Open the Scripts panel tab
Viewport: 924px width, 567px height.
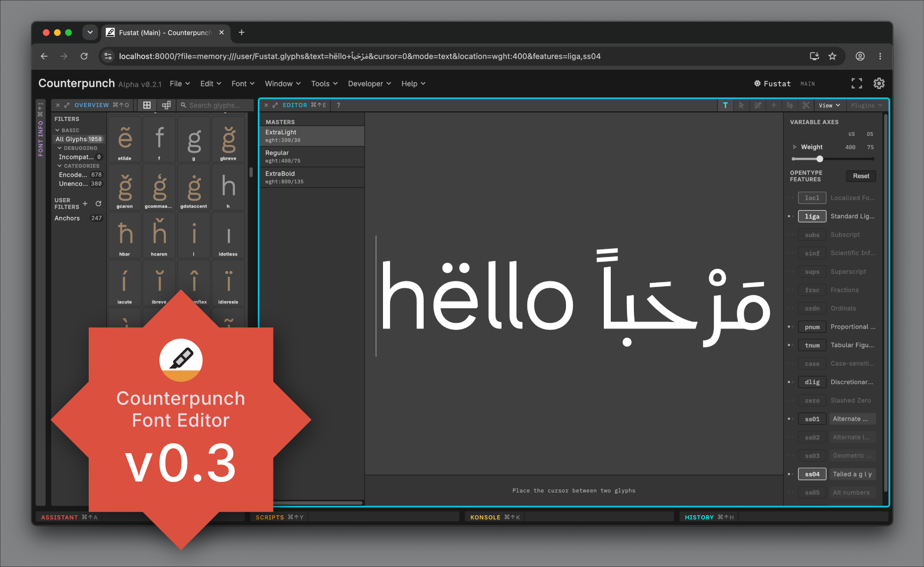280,517
